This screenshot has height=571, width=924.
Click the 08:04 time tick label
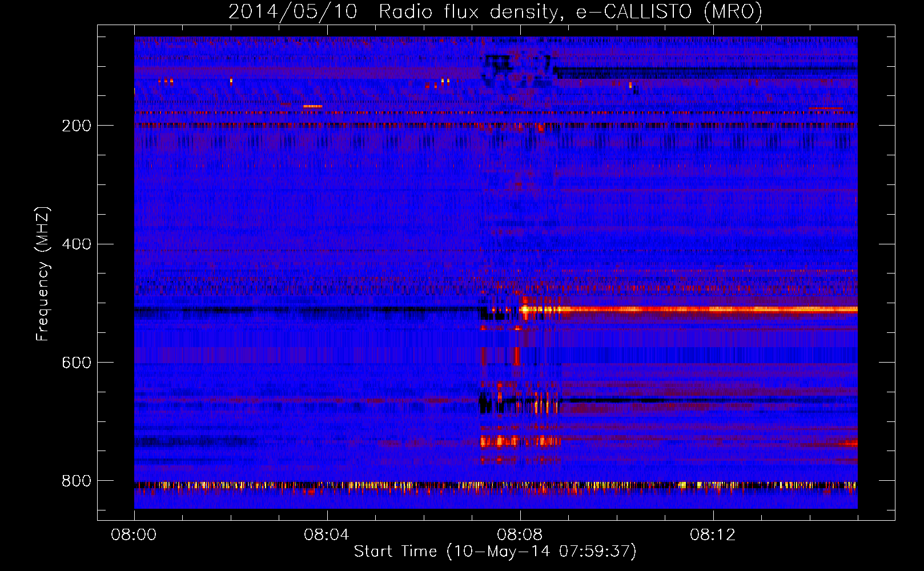tap(327, 535)
